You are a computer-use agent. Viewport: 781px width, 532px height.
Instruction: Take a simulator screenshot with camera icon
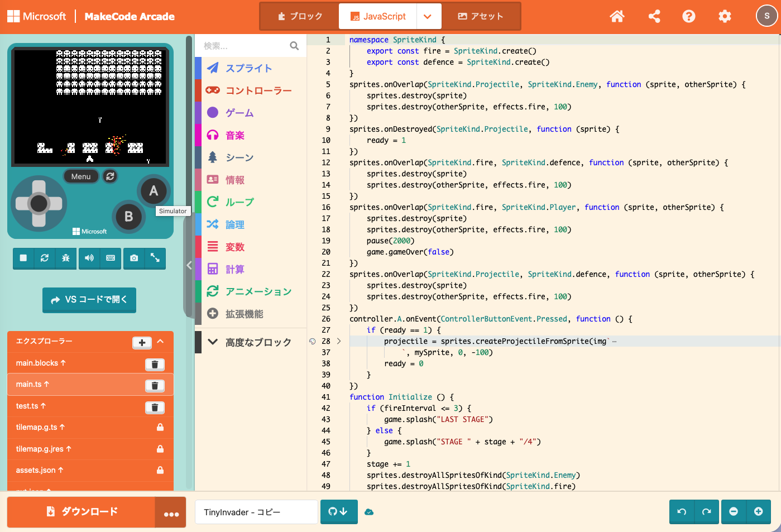point(134,258)
